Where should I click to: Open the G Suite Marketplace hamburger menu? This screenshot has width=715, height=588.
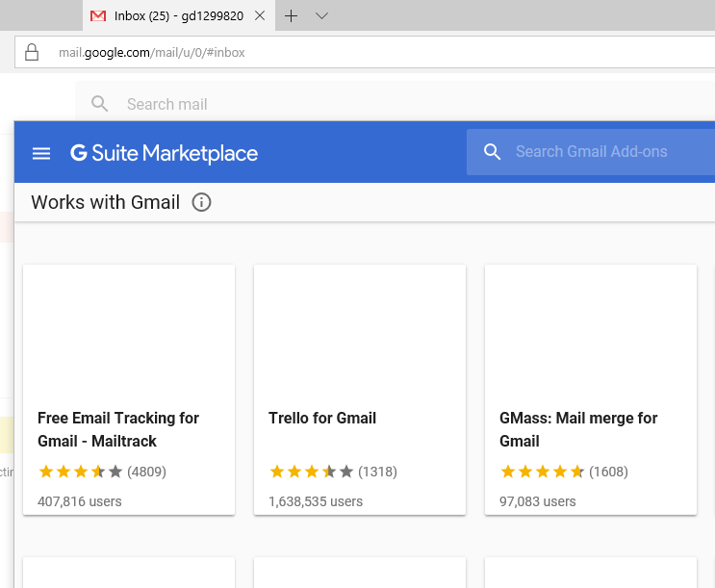[x=41, y=153]
